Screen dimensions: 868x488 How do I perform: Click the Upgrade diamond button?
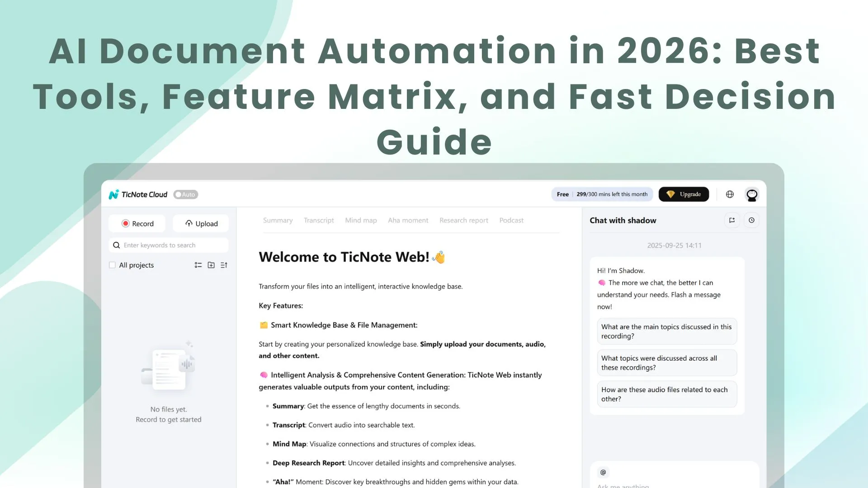pos(683,194)
